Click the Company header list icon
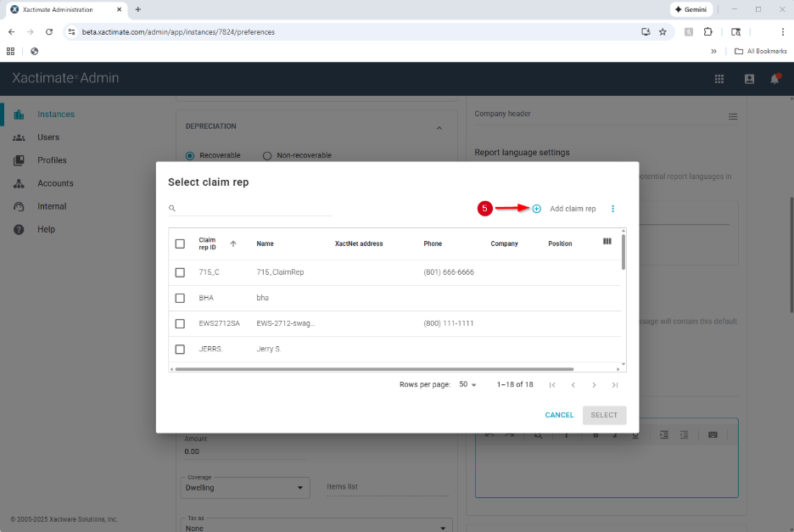This screenshot has height=532, width=794. 733,116
